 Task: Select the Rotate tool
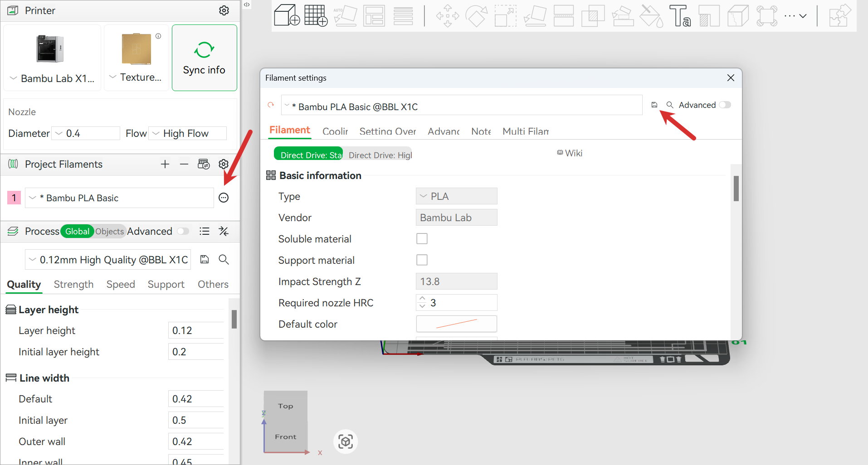pyautogui.click(x=477, y=15)
